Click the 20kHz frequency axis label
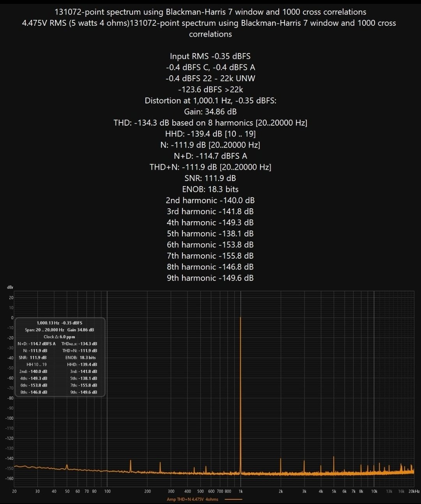 [x=414, y=491]
